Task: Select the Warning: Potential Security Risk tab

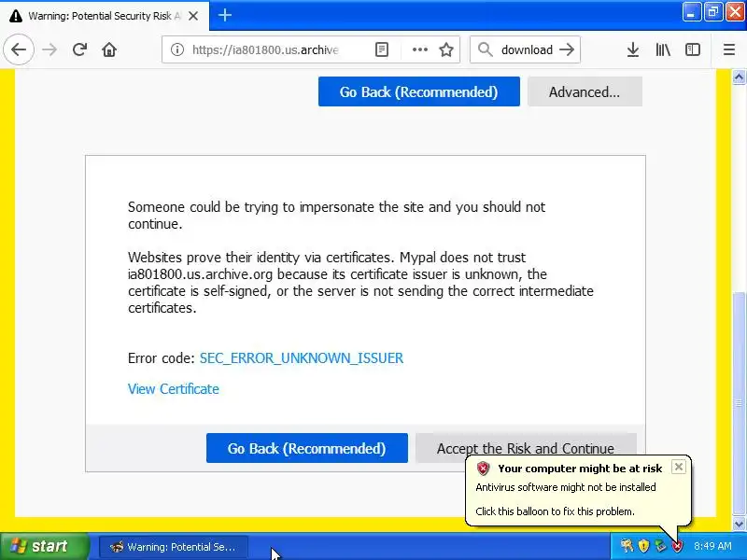Action: pos(105,16)
